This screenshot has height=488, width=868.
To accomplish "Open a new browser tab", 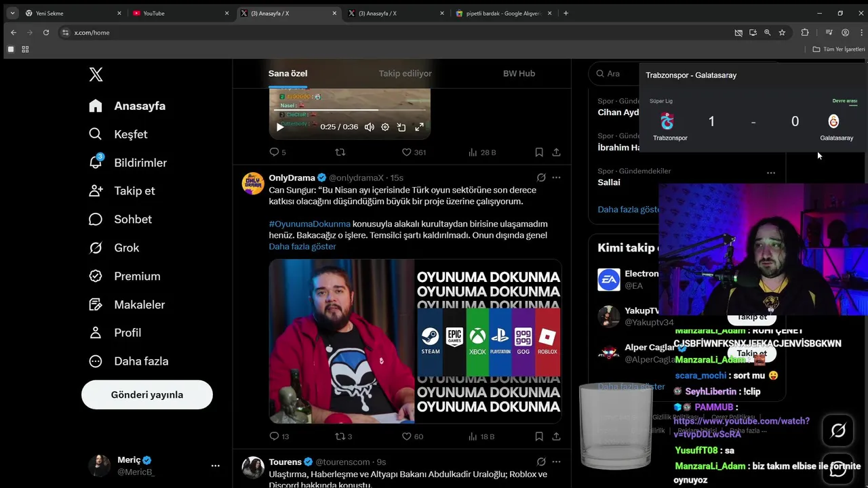I will [566, 13].
